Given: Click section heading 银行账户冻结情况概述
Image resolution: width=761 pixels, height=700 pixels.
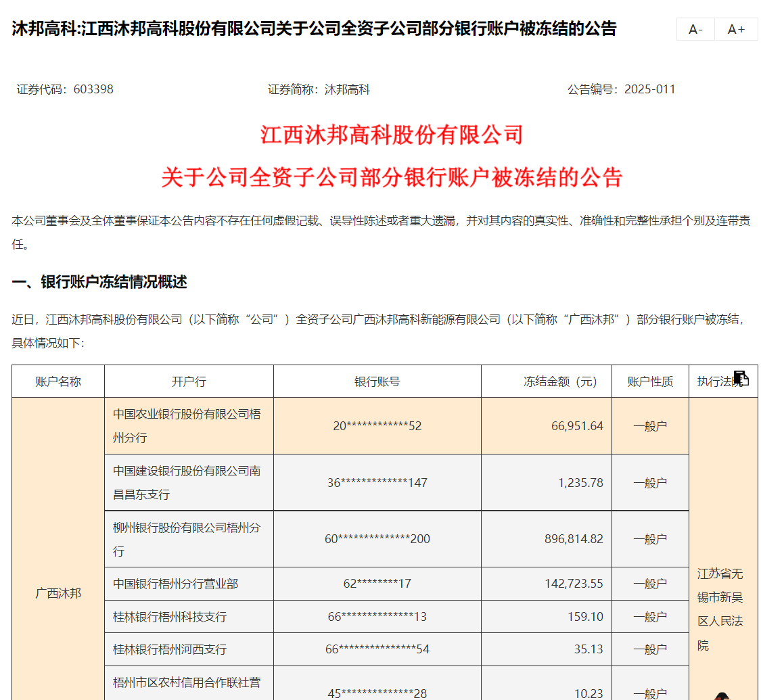Looking at the screenshot, I should [x=99, y=282].
